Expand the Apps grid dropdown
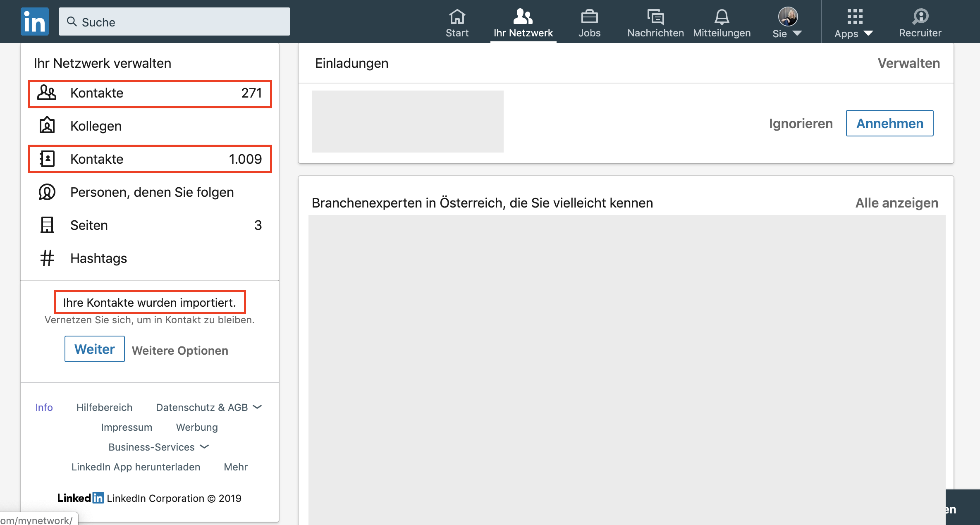980x525 pixels. pos(854,24)
